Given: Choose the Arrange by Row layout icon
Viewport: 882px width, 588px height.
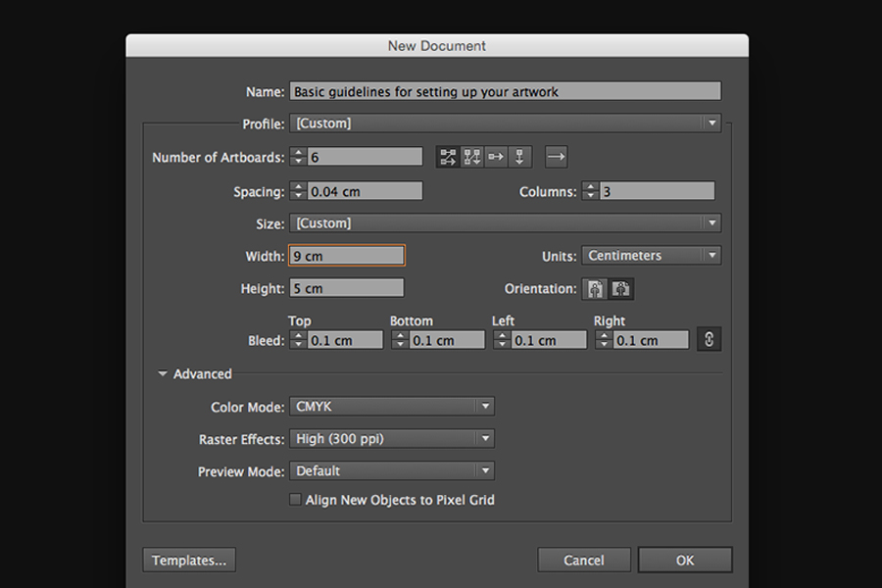Looking at the screenshot, I should (495, 156).
